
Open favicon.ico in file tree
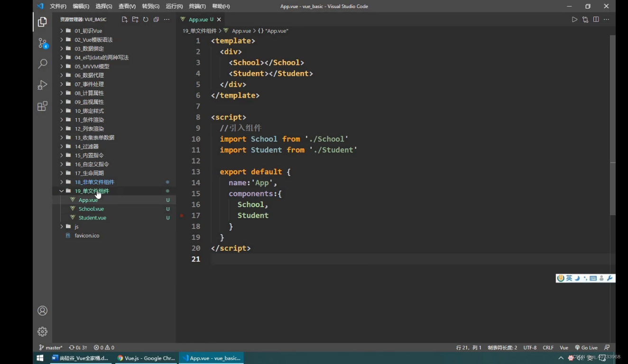pos(114,236)
